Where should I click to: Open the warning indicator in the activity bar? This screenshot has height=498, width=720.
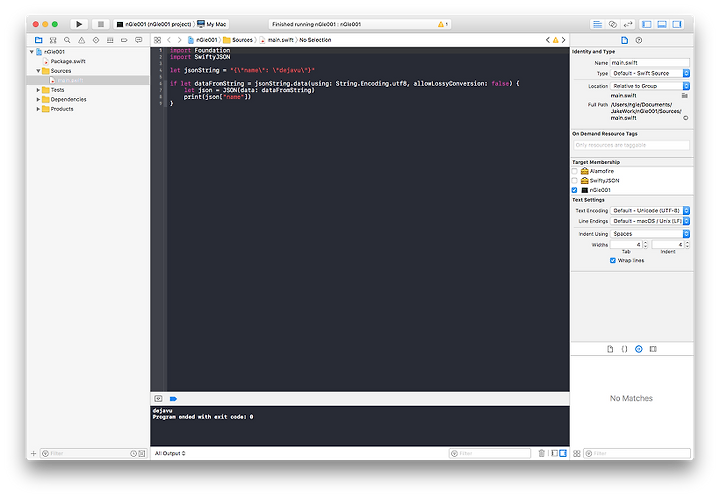443,24
